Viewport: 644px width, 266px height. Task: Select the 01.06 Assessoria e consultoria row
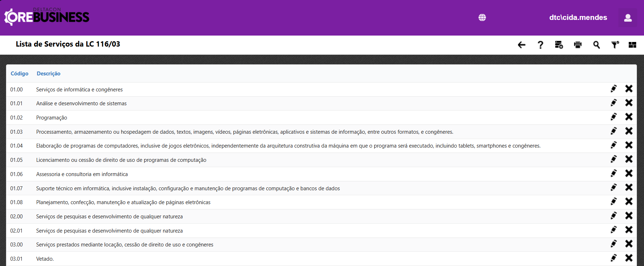coord(82,174)
